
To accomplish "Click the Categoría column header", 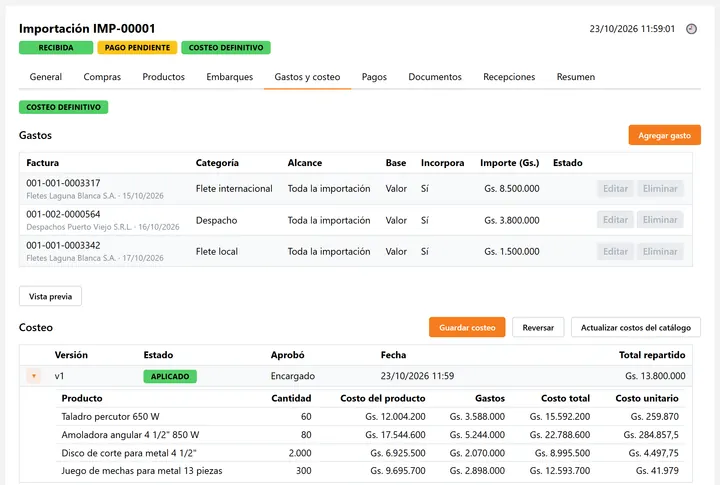I will [217, 163].
